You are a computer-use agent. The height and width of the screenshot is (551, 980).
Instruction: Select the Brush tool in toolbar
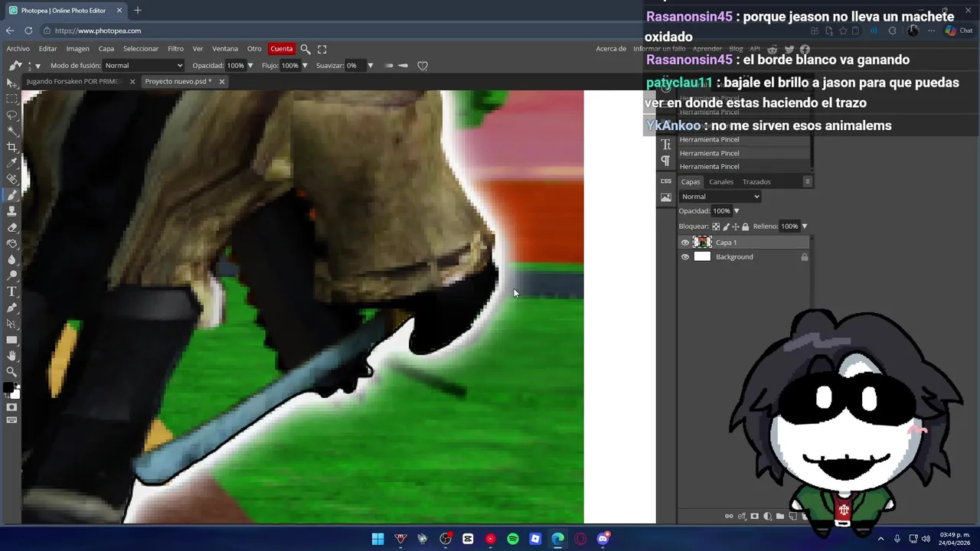[11, 195]
